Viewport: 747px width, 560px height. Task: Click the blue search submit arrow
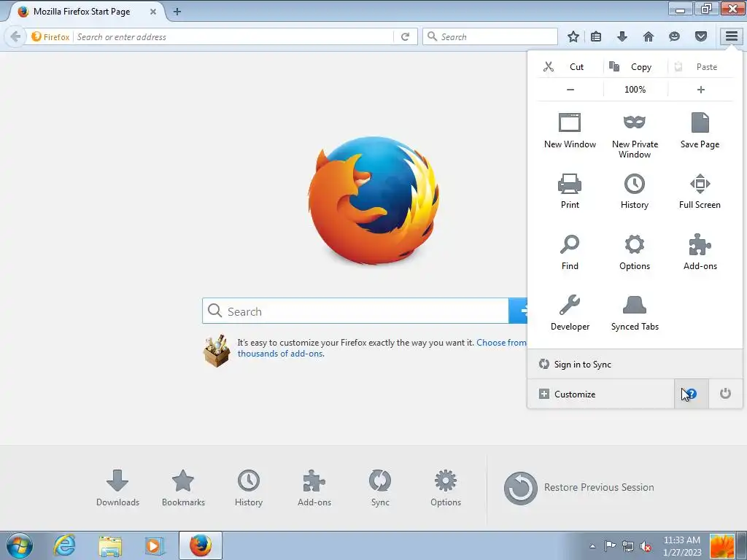click(519, 311)
